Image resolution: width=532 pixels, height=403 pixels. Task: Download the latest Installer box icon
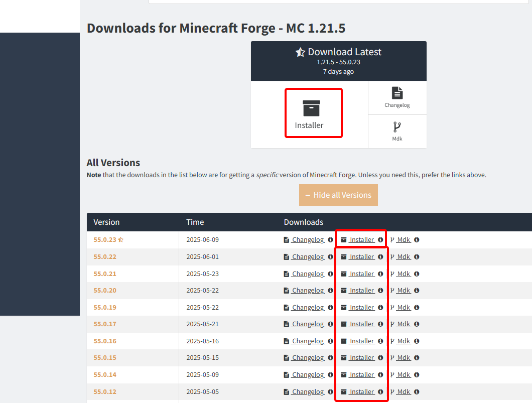[311, 108]
